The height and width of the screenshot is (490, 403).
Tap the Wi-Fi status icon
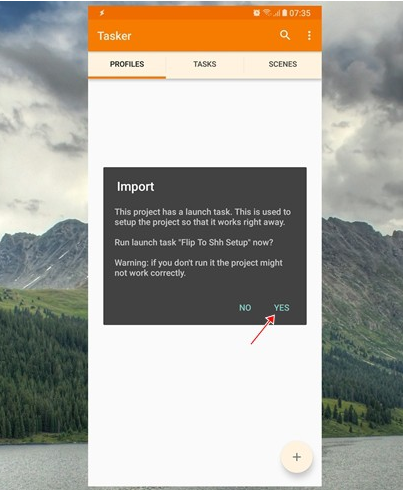[x=267, y=13]
